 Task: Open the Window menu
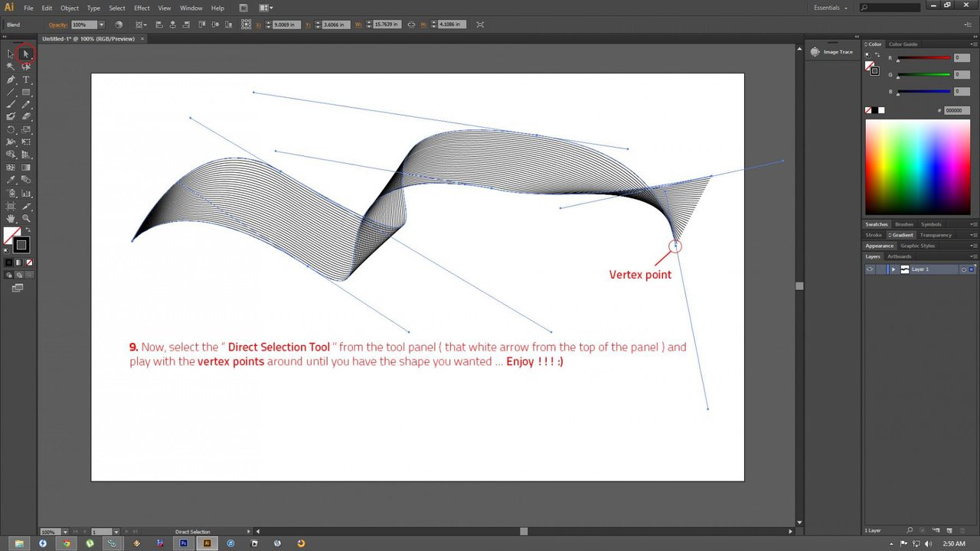click(x=191, y=8)
